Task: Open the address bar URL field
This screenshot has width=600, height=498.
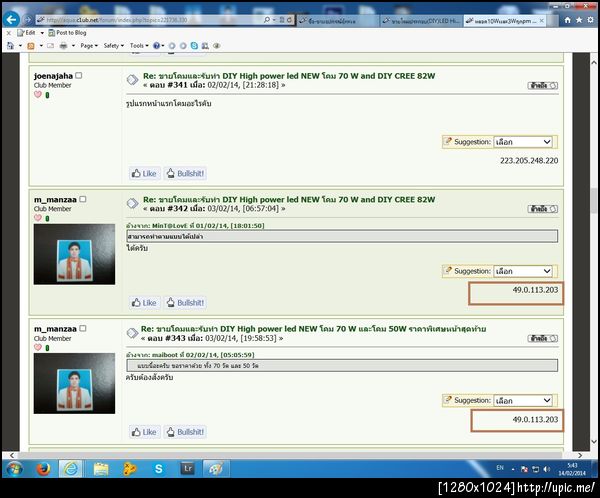Action: point(149,20)
